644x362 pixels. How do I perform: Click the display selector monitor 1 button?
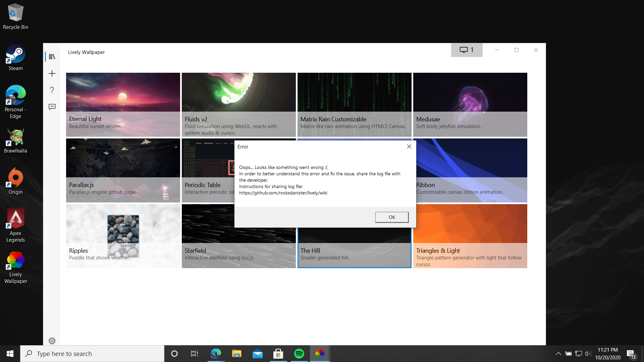467,50
